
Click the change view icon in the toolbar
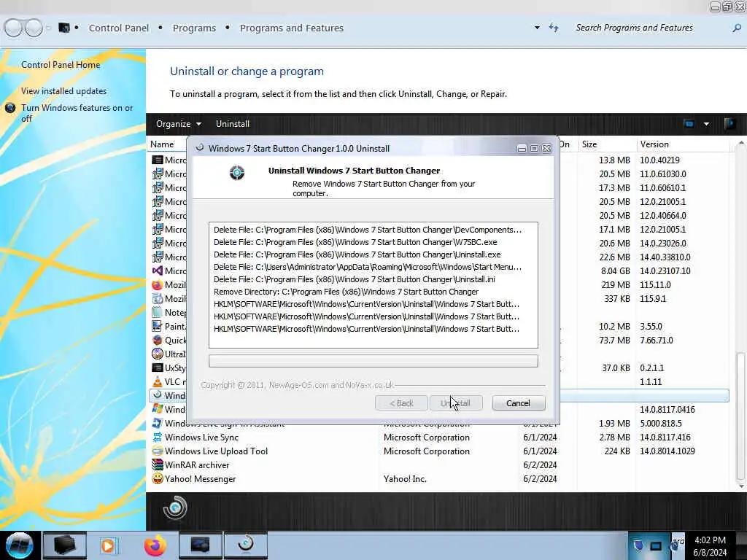pos(689,124)
